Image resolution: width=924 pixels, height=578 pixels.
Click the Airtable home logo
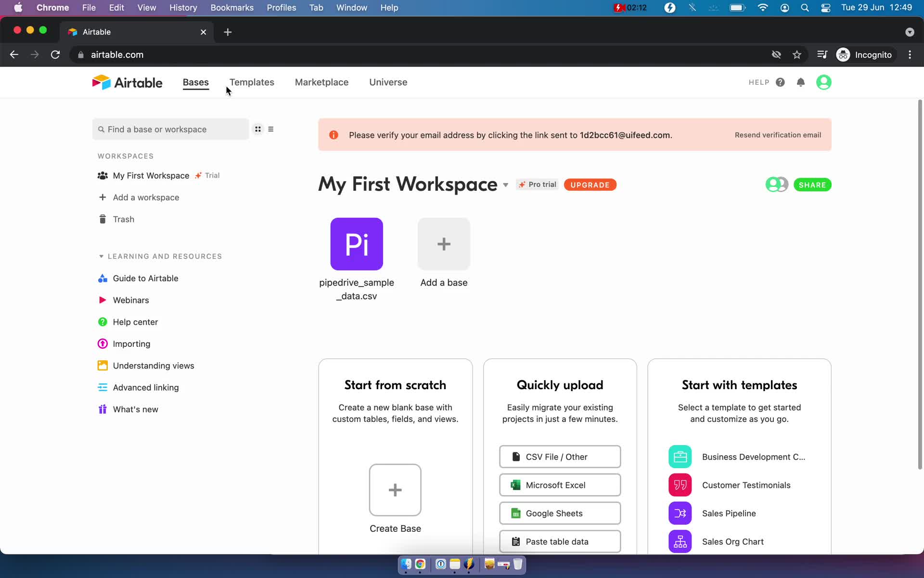tap(128, 82)
